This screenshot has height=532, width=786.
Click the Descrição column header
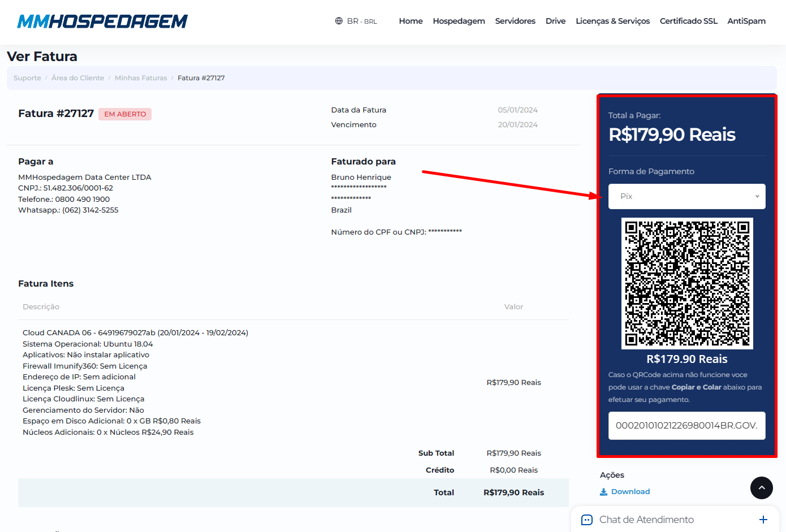41,307
